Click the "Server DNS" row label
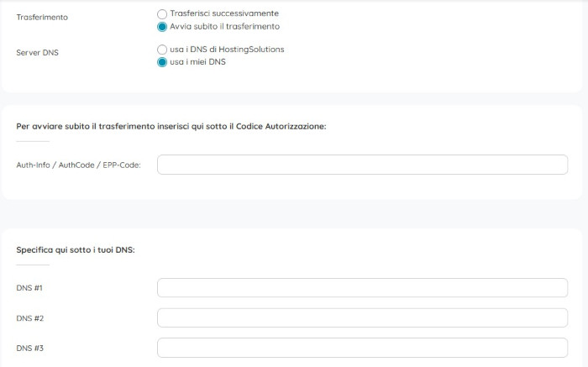The height and width of the screenshot is (367, 588). point(38,52)
